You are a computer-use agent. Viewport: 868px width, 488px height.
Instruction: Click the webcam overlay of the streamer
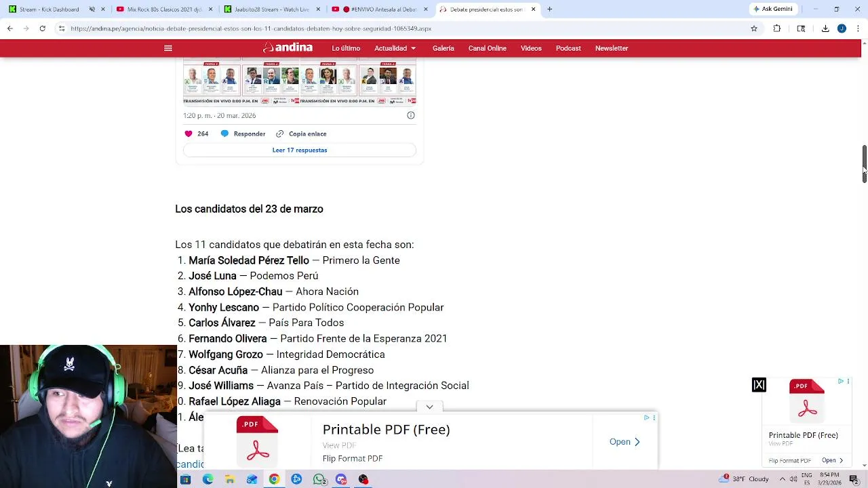pos(88,416)
